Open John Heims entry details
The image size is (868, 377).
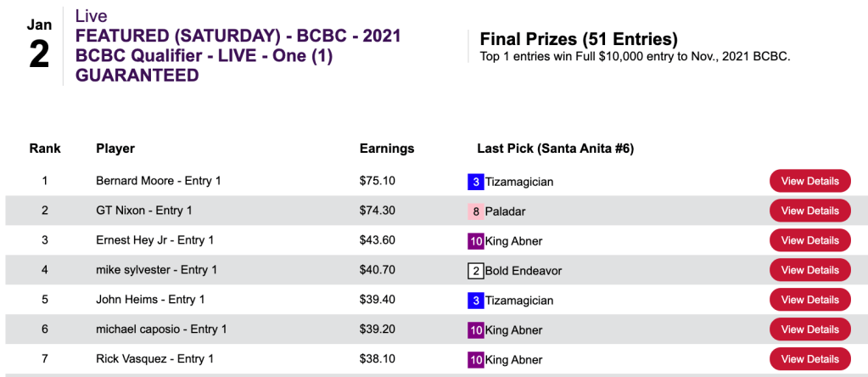coord(809,300)
